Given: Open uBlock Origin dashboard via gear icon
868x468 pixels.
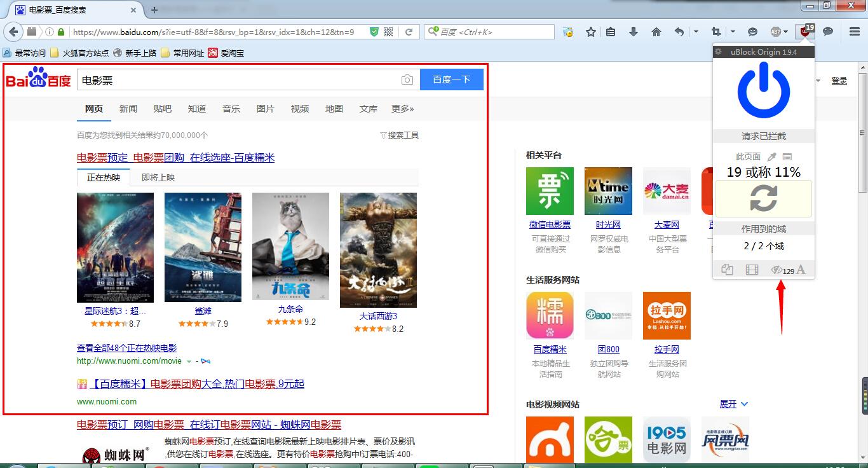Looking at the screenshot, I should (x=719, y=52).
